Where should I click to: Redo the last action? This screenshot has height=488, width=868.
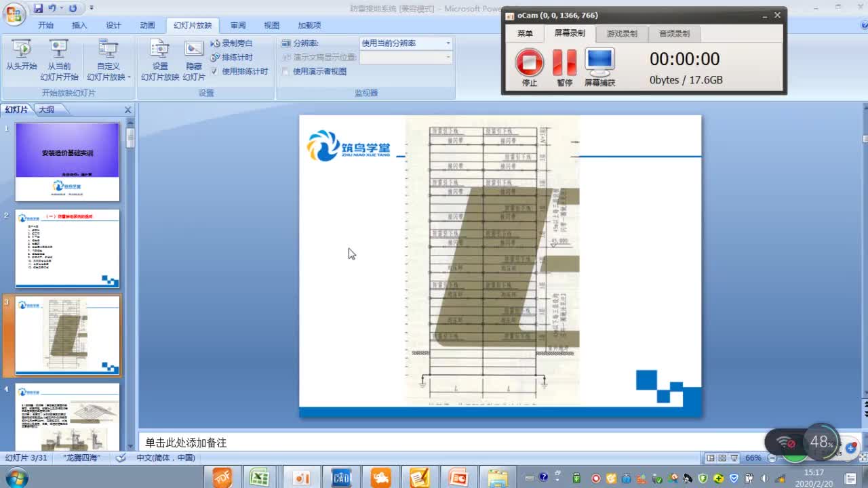click(x=73, y=8)
